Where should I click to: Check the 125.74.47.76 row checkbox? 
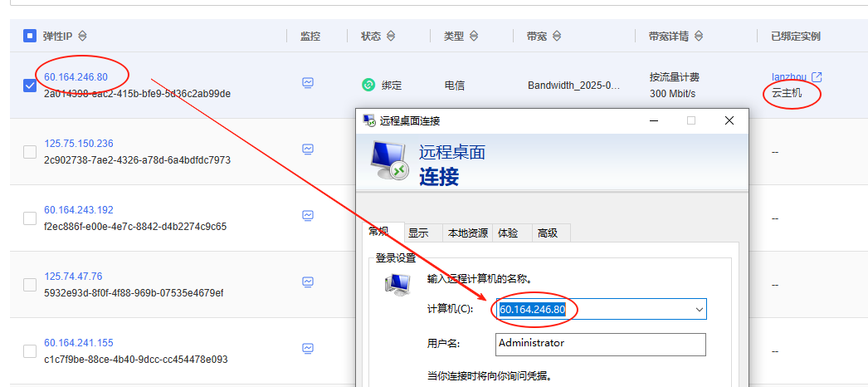tap(30, 285)
